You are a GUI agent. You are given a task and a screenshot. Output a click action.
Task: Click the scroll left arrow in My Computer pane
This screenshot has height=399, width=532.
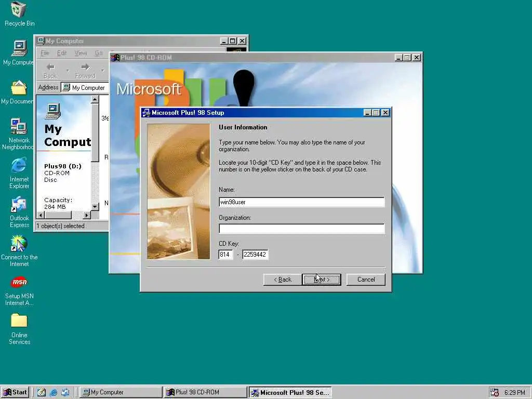(x=41, y=215)
